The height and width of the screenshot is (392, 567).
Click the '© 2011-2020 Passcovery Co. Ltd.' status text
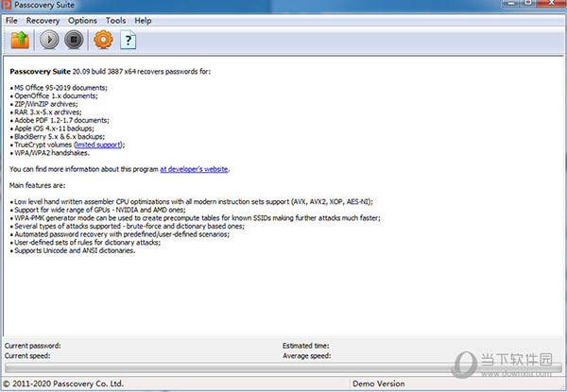(x=63, y=383)
